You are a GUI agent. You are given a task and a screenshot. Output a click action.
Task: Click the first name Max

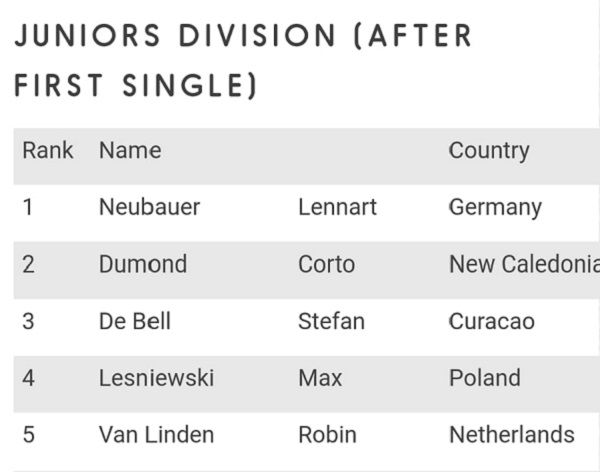pos(320,378)
